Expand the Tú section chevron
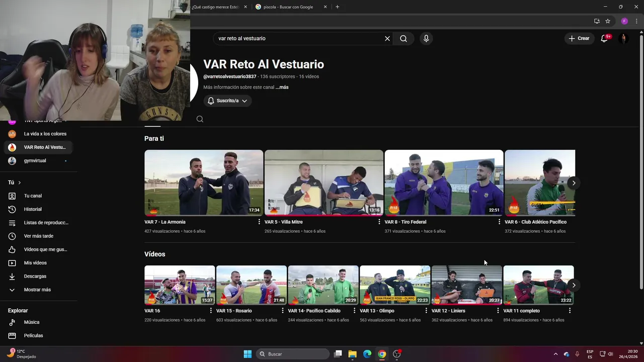Screen dimensions: 644x362 click(19, 183)
